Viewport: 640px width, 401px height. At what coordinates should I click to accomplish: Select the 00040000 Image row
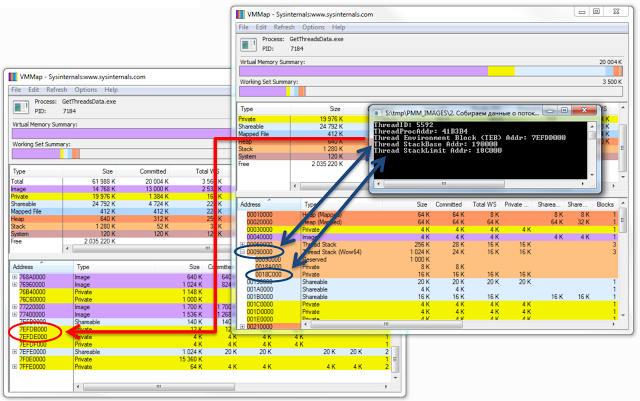428,237
